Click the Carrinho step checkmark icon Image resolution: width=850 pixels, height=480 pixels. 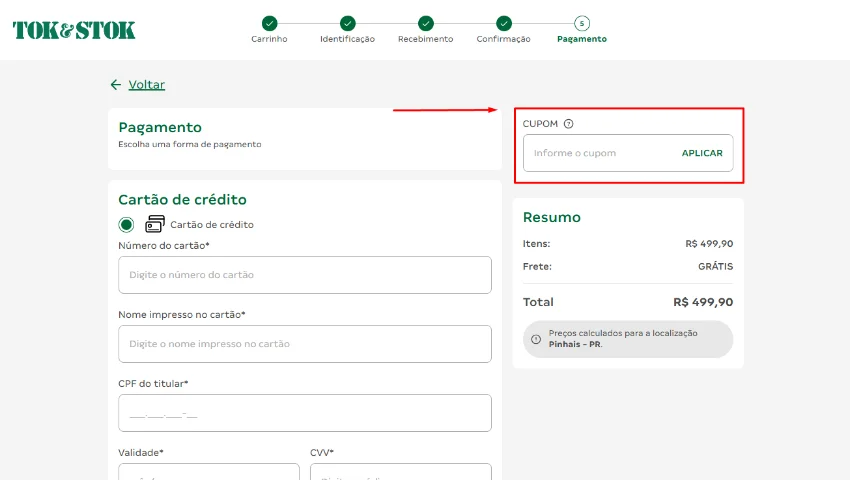(269, 23)
